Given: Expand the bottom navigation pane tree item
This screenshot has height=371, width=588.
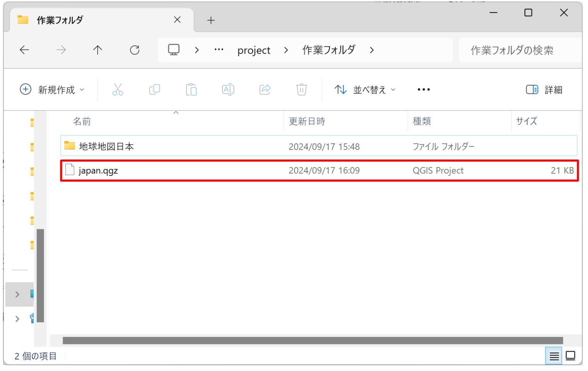Looking at the screenshot, I should (x=17, y=319).
